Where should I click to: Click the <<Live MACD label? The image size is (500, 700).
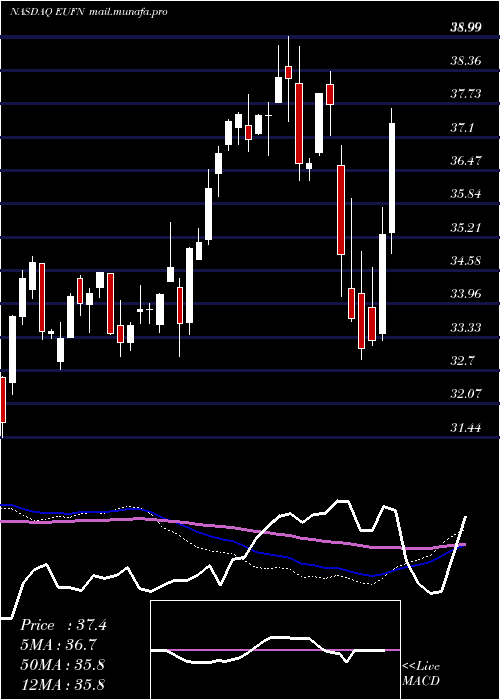(421, 674)
